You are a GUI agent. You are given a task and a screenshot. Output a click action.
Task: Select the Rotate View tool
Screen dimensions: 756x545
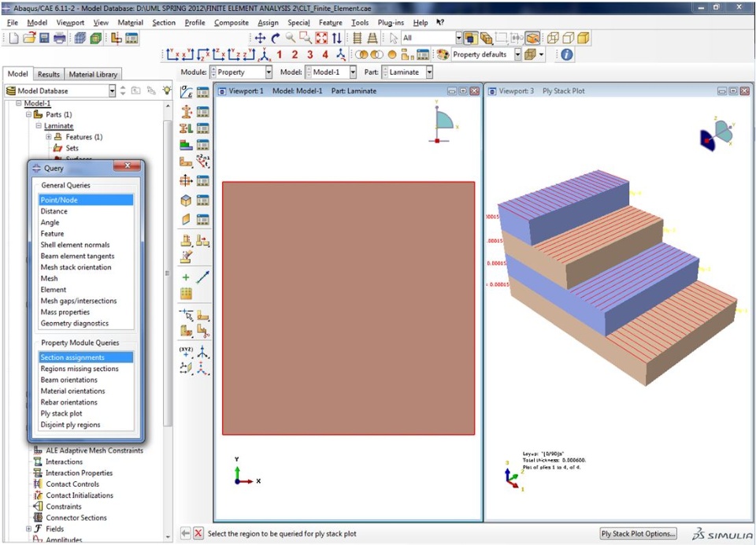pos(276,38)
